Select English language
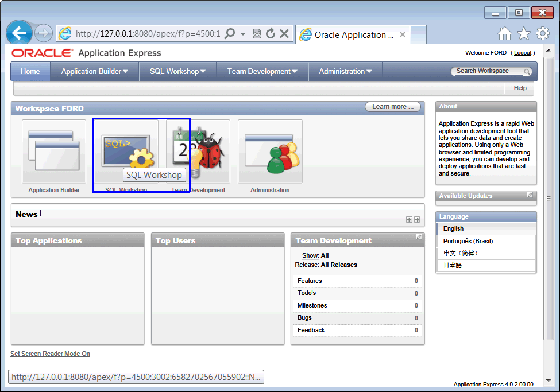The width and height of the screenshot is (560, 392). click(x=486, y=229)
